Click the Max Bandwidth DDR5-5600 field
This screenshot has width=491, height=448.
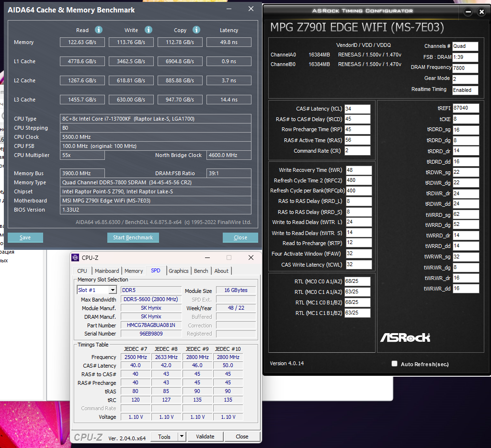coord(151,299)
